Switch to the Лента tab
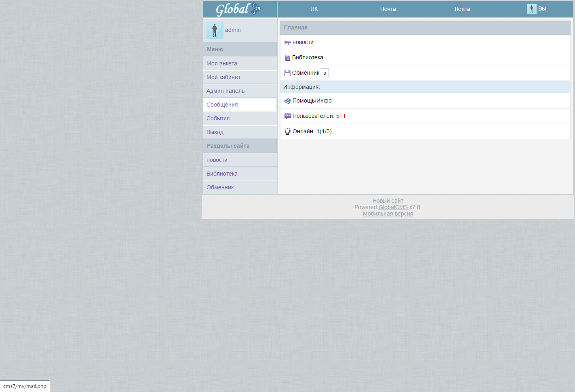The image size is (575, 392). pos(462,9)
